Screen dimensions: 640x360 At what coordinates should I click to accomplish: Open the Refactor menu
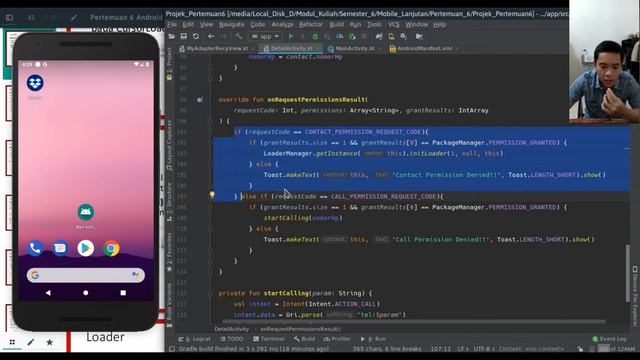coord(311,24)
